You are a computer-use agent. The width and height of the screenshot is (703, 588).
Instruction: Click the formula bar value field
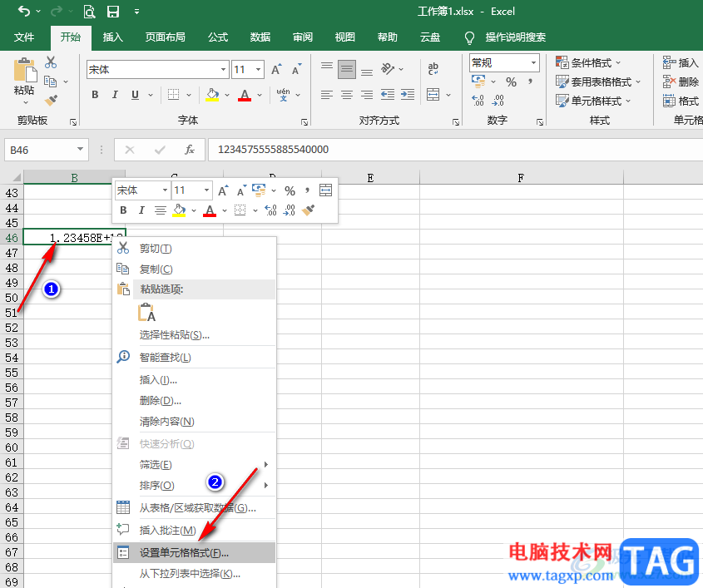click(456, 149)
